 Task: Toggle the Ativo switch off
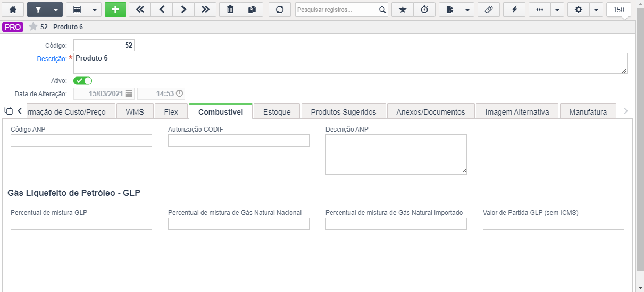click(x=83, y=81)
